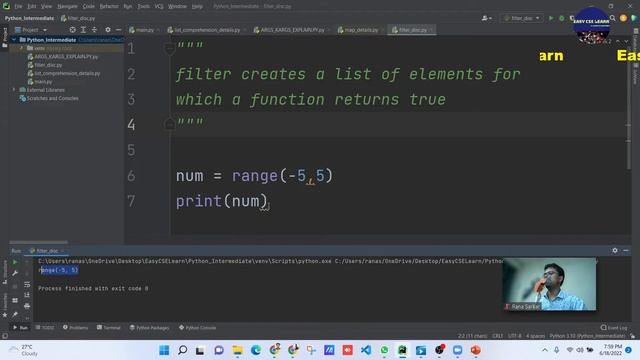
Task: Click the editor vertical scrollbar
Action: (629, 102)
